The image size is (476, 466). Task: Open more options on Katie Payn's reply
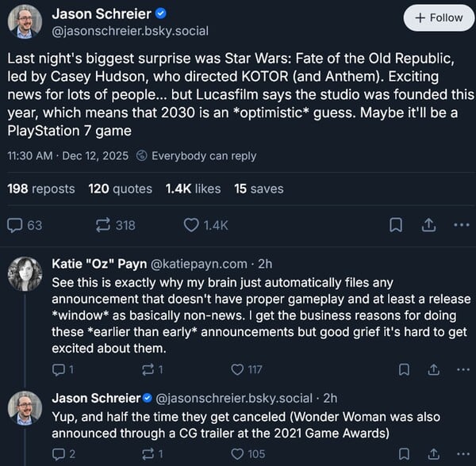coord(463,369)
